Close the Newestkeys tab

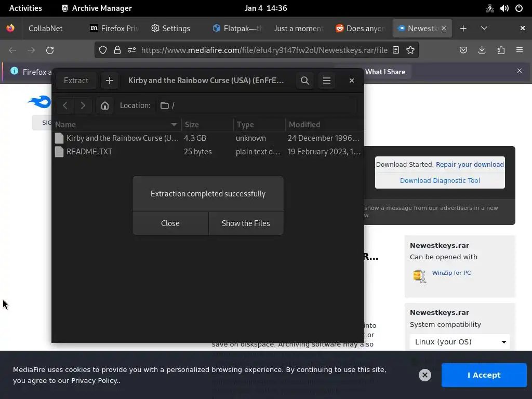444,29
